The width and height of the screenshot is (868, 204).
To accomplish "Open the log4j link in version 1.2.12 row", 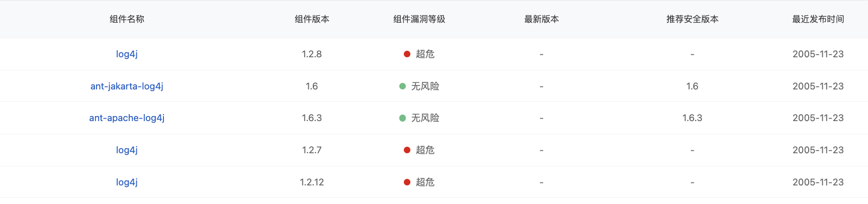I will tap(127, 182).
